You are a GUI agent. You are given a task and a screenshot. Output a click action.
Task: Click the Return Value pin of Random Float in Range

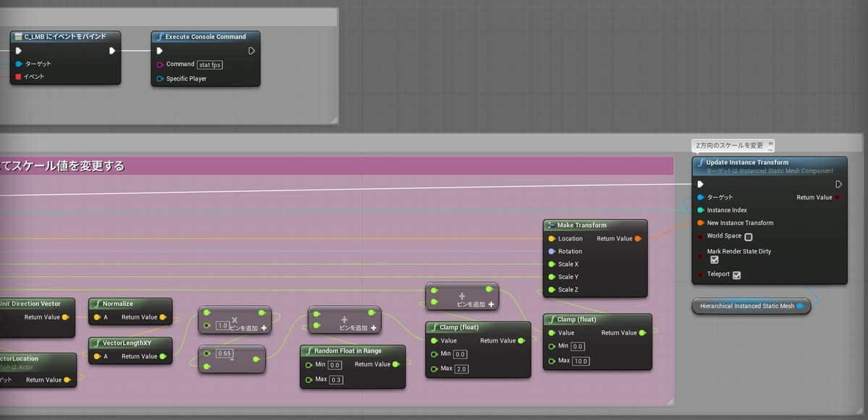(396, 364)
